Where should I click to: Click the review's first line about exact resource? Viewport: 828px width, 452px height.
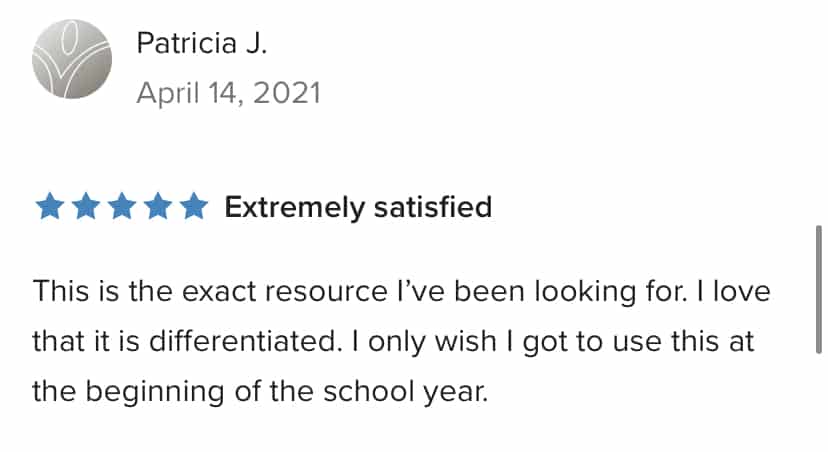click(401, 291)
